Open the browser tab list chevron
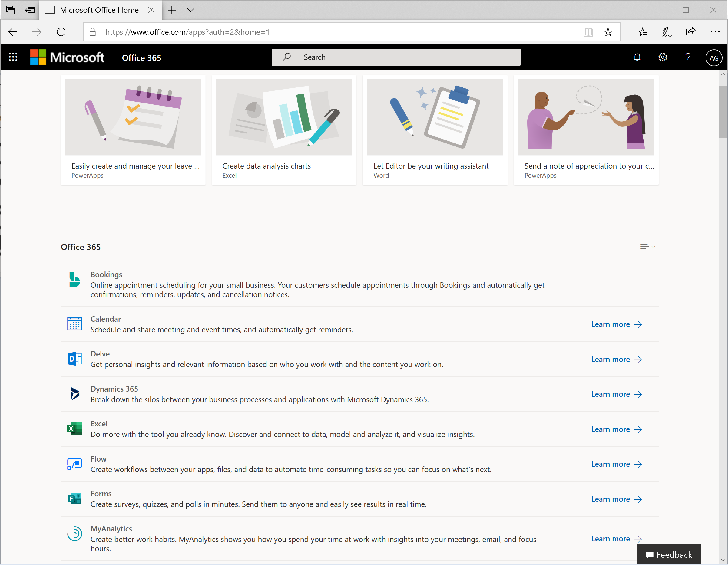This screenshot has height=565, width=728. pos(191,10)
